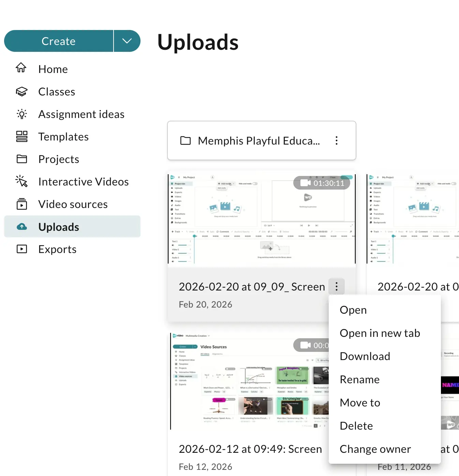Image resolution: width=459 pixels, height=476 pixels.
Task: Open Assignment ideas page
Action: click(72, 114)
